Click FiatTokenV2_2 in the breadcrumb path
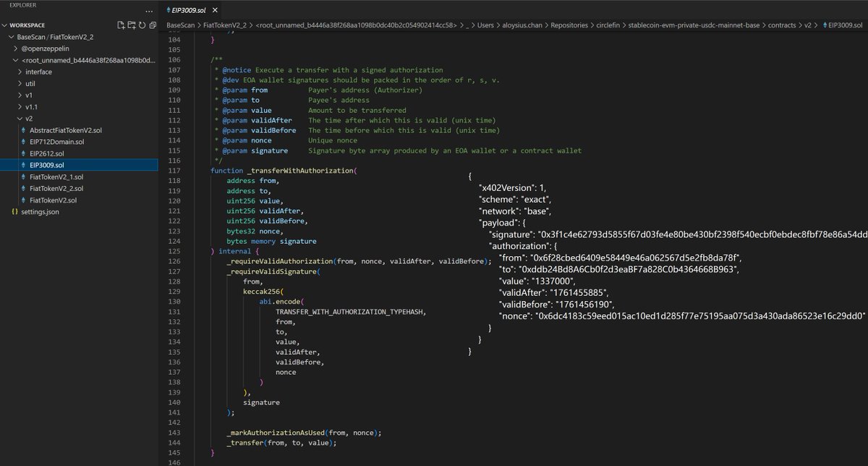The image size is (868, 466). [x=226, y=25]
